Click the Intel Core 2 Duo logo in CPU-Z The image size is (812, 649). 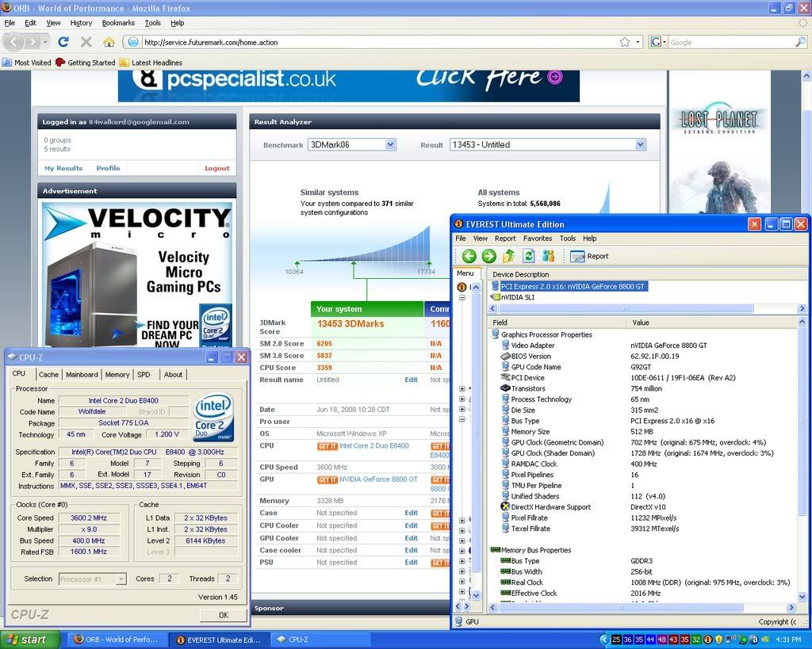pos(213,417)
